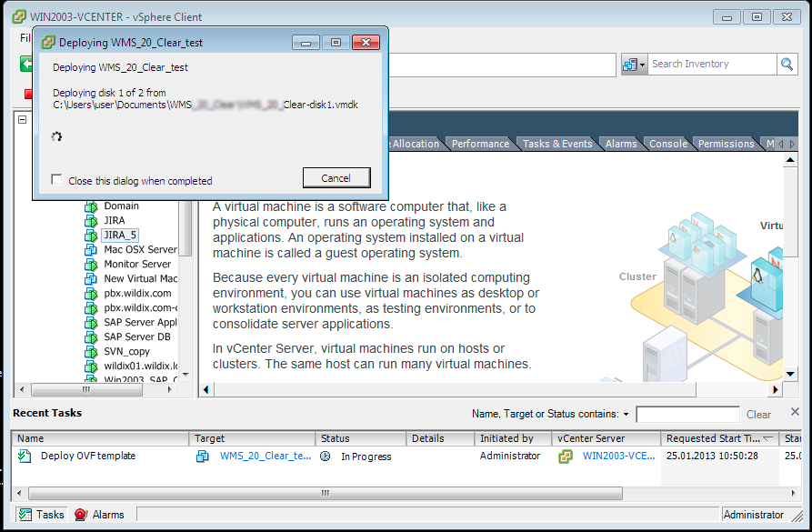
Task: Click the content pane scroll up arrow
Action: coord(790,160)
